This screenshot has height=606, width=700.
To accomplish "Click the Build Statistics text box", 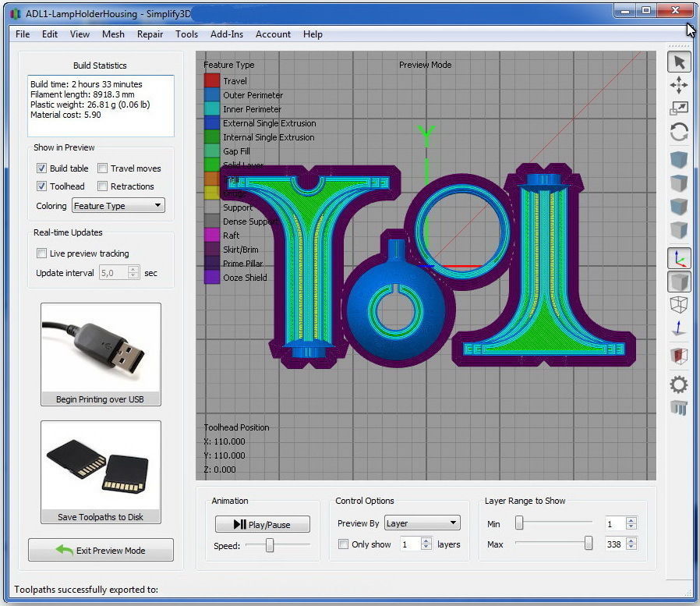I will (x=101, y=106).
